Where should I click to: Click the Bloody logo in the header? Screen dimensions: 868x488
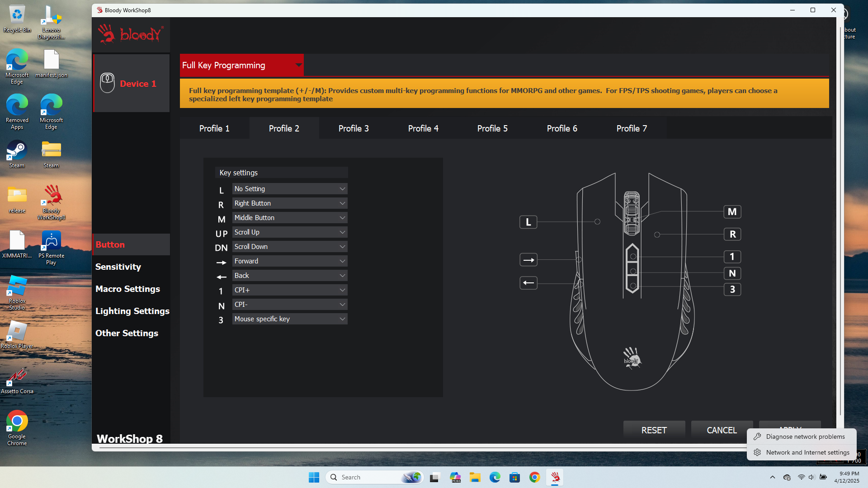point(131,34)
